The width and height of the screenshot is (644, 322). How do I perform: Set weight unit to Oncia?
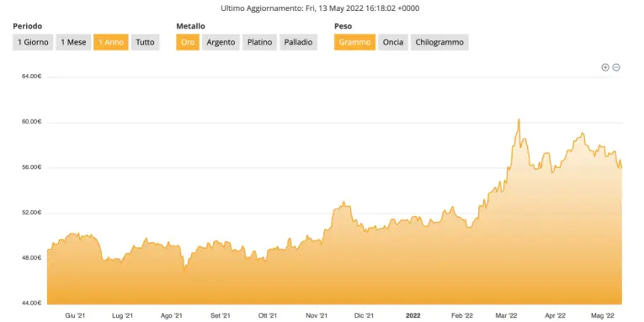click(393, 42)
